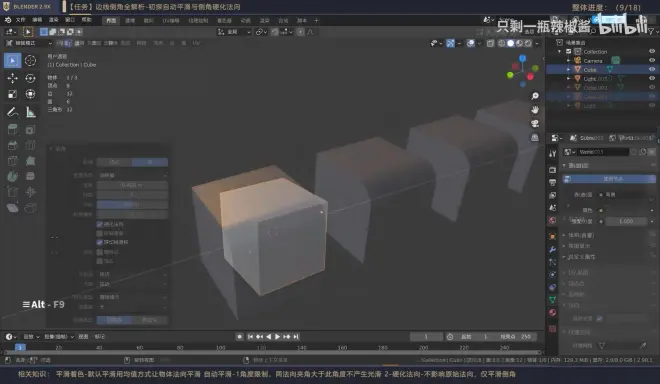
Task: Collapse the Collection tree arrow
Action: click(560, 51)
